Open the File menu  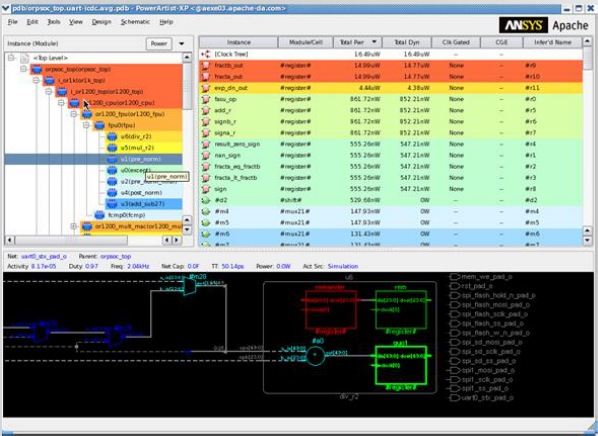(13, 22)
